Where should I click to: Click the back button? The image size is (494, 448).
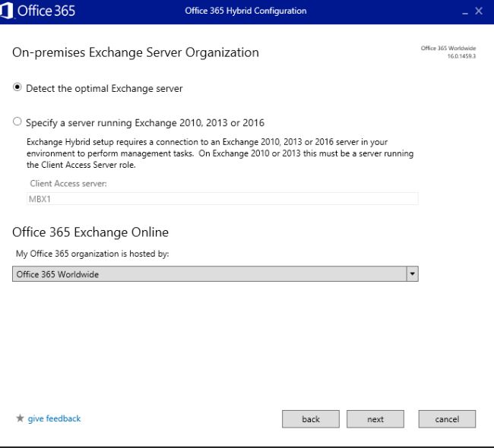pyautogui.click(x=311, y=419)
